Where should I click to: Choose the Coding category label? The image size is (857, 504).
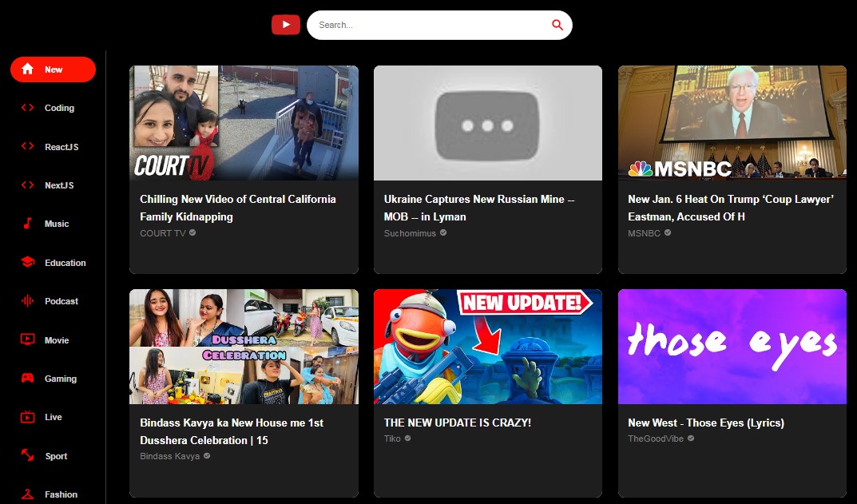tap(59, 108)
